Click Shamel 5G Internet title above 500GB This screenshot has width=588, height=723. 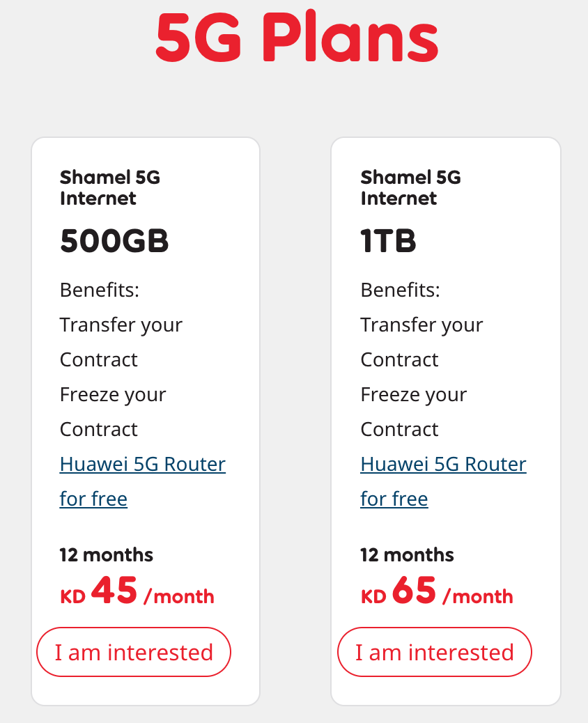point(110,187)
